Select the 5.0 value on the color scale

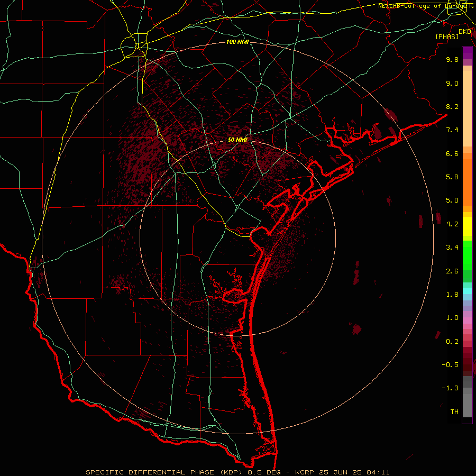452,200
